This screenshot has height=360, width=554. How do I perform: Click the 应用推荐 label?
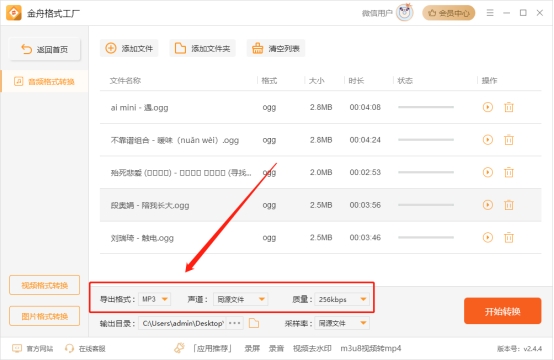212,349
